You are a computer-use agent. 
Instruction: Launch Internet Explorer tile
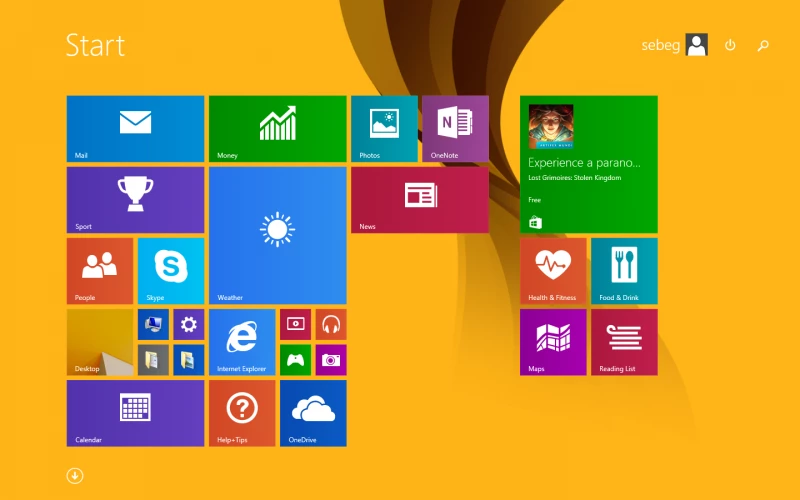pos(242,342)
